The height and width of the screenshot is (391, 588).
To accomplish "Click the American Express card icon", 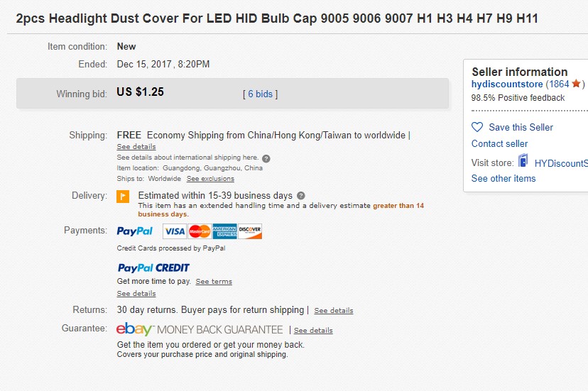I will [x=224, y=231].
